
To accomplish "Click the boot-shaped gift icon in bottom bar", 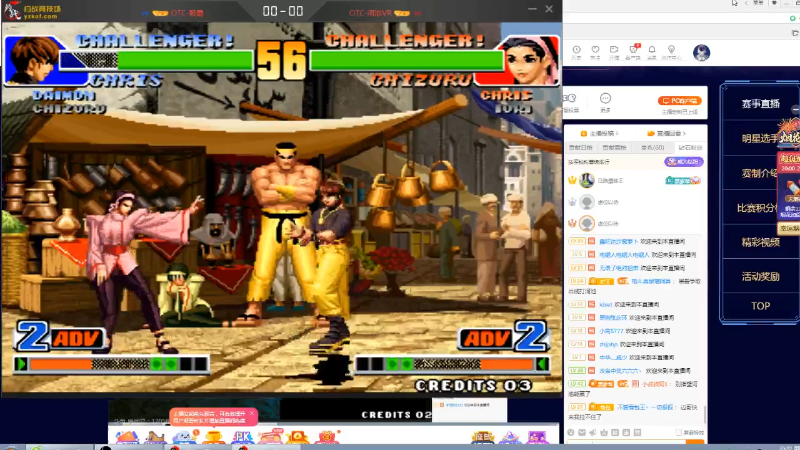I will click(155, 437).
